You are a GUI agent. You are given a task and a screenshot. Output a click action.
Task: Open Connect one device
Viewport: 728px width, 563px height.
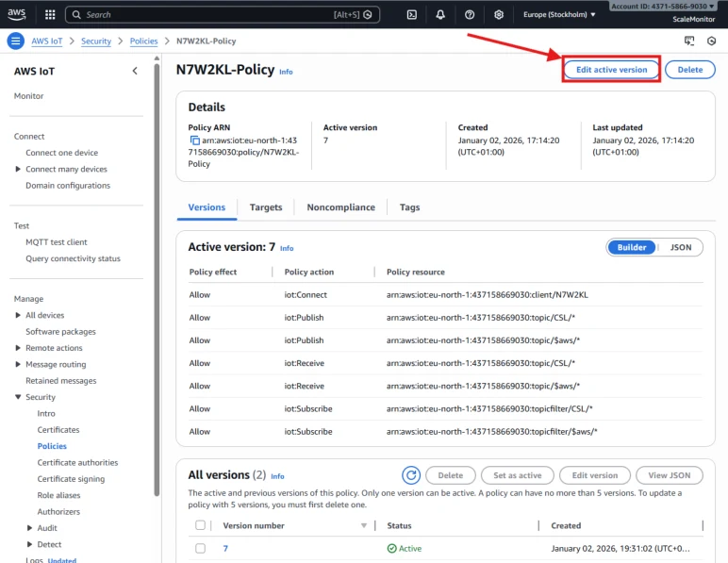(61, 153)
